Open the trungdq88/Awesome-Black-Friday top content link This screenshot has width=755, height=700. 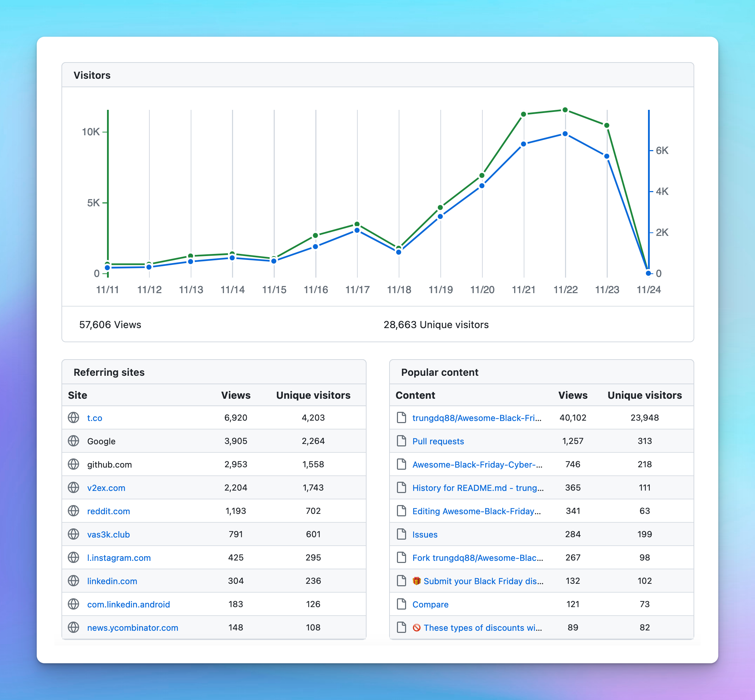tap(477, 418)
